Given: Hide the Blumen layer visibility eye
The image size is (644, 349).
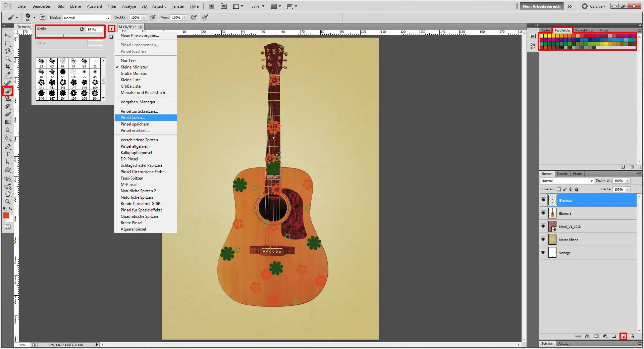Looking at the screenshot, I should click(x=543, y=200).
